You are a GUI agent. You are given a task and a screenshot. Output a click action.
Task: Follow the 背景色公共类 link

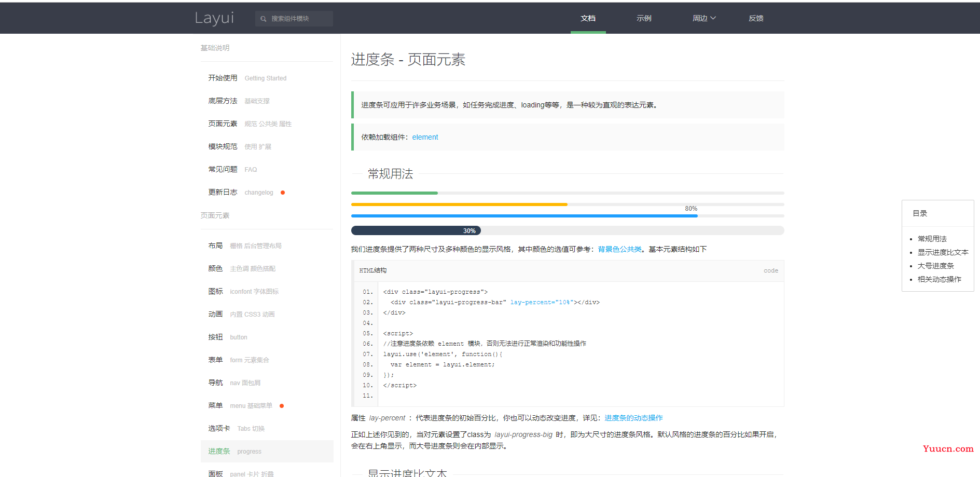[619, 249]
